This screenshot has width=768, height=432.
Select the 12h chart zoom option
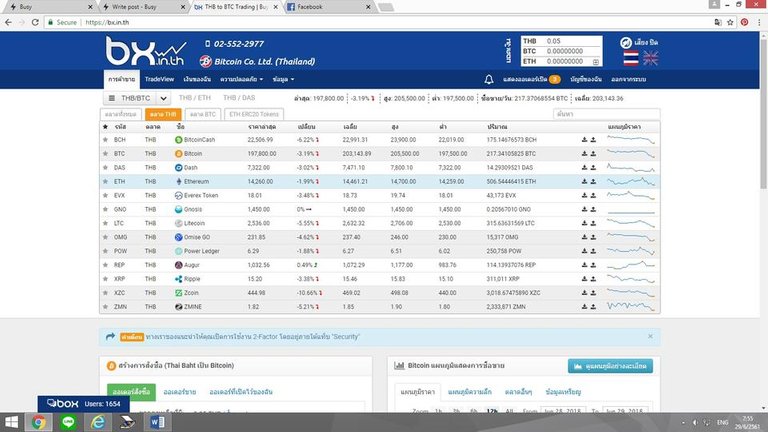coord(491,411)
